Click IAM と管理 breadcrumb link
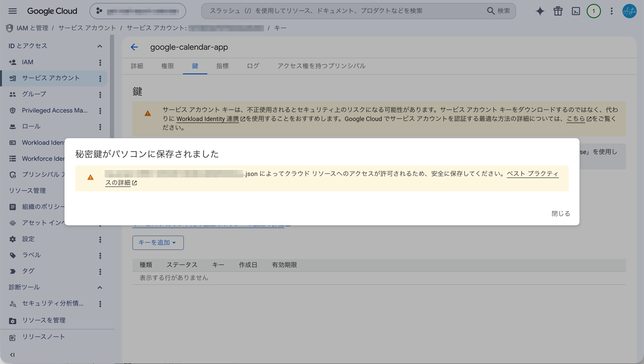The image size is (644, 364). [32, 28]
